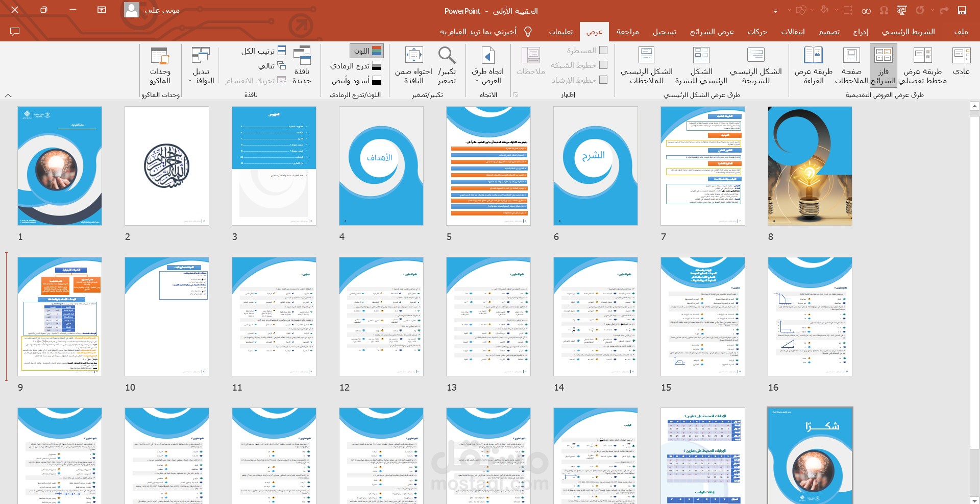Open the Animations (حركات) tab
The width and height of the screenshot is (980, 504).
click(x=757, y=32)
